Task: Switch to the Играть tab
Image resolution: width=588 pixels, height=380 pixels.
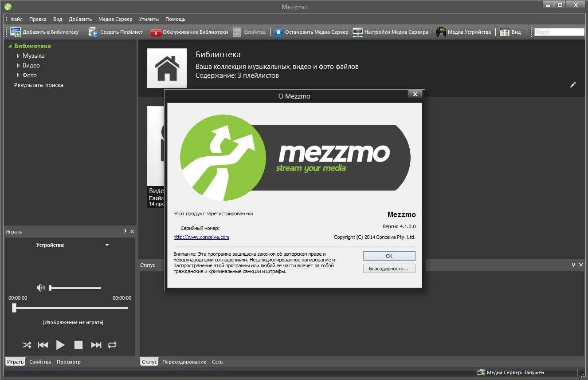Action: tap(15, 362)
